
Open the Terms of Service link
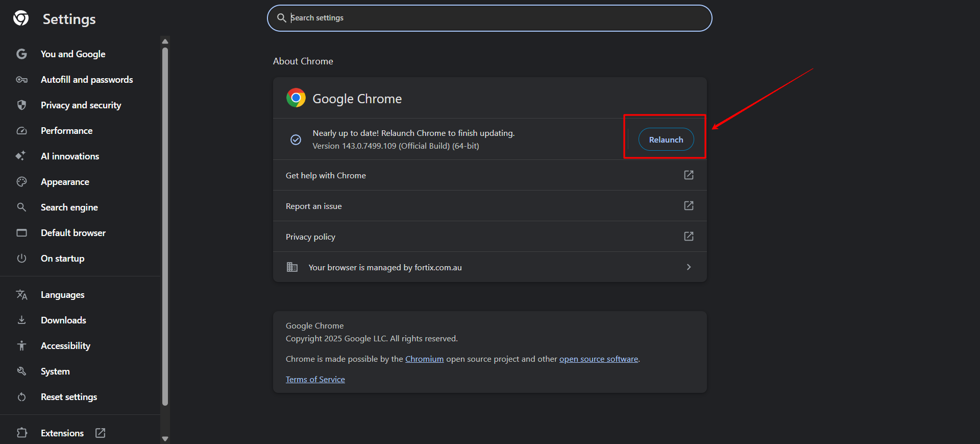tap(315, 380)
